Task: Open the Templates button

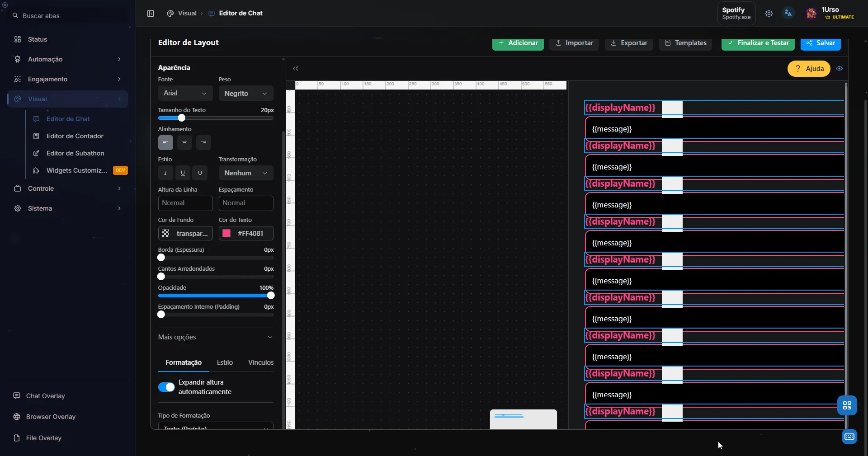Action: [x=685, y=43]
